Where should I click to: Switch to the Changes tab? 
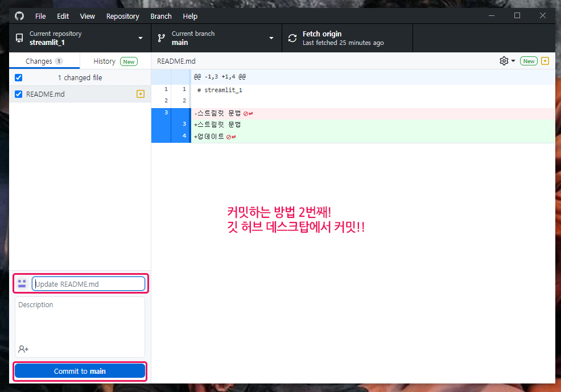[44, 61]
